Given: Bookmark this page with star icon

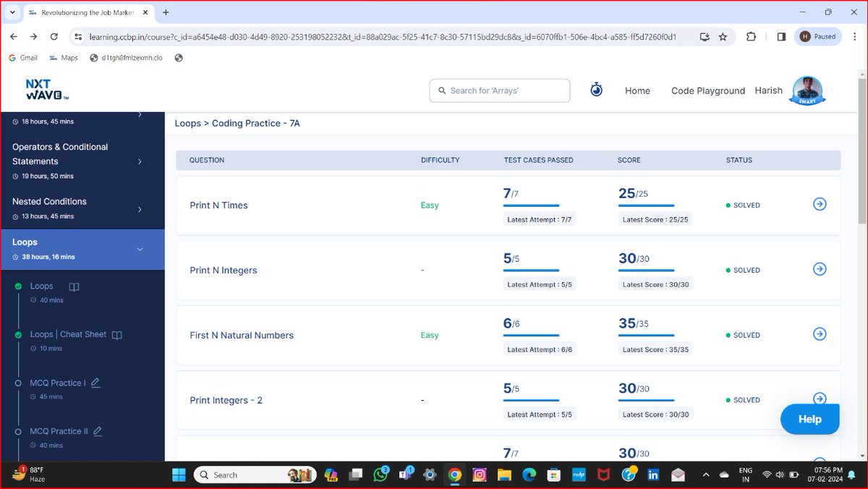Looking at the screenshot, I should 723,37.
